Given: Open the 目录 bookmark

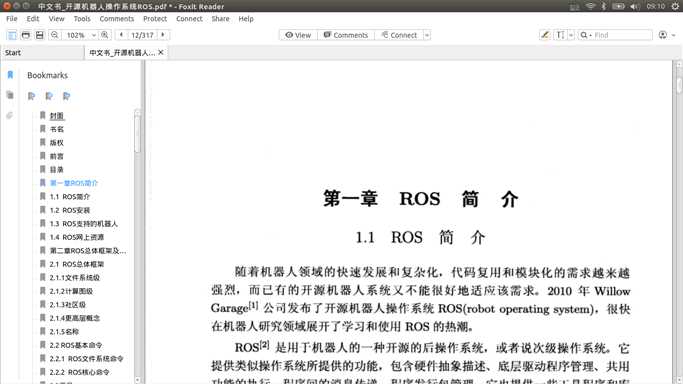Looking at the screenshot, I should pos(57,170).
